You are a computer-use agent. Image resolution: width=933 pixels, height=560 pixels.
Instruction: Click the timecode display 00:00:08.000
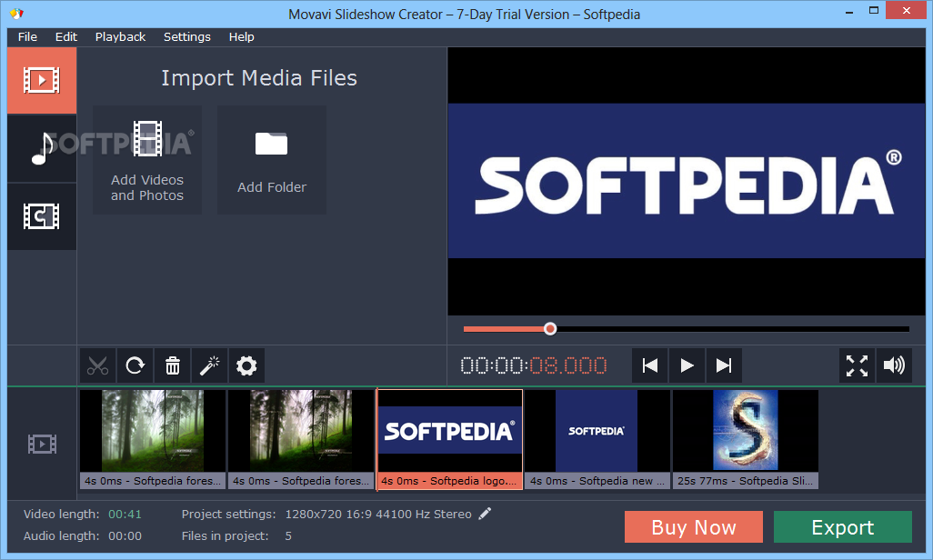pos(534,365)
